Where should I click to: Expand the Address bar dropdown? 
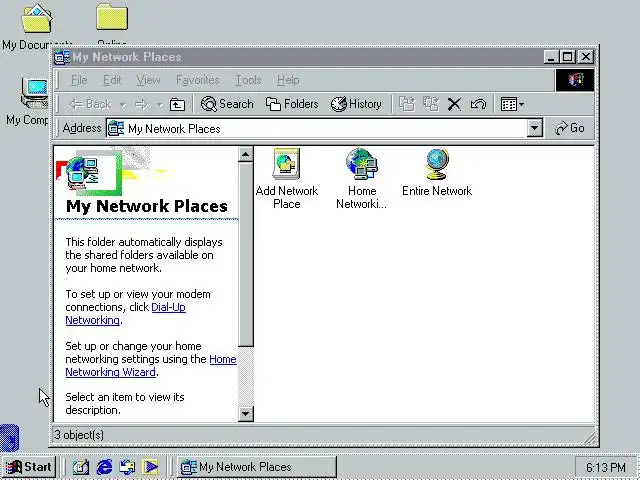tap(534, 128)
